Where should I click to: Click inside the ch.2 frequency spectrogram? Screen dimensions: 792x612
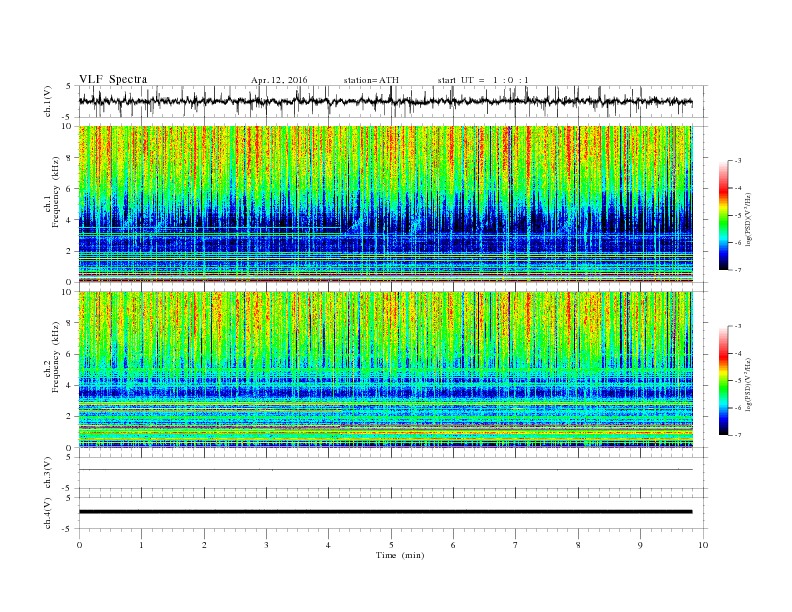click(385, 369)
